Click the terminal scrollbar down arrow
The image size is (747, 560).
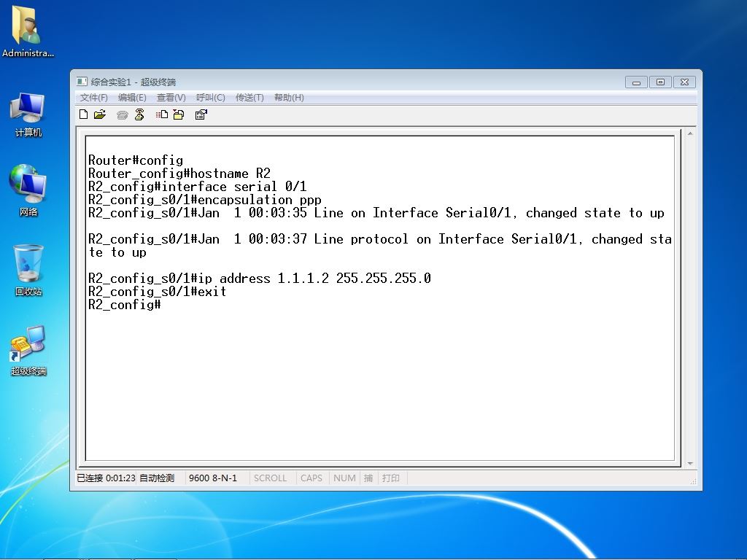coord(690,463)
